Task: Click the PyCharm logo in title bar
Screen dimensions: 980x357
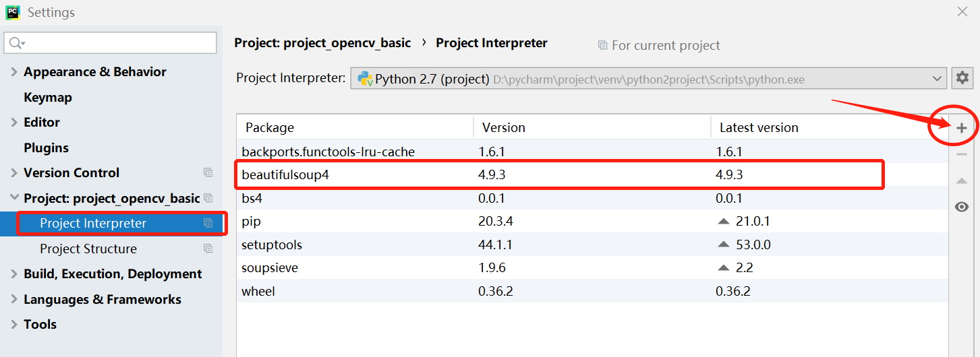Action: (13, 12)
